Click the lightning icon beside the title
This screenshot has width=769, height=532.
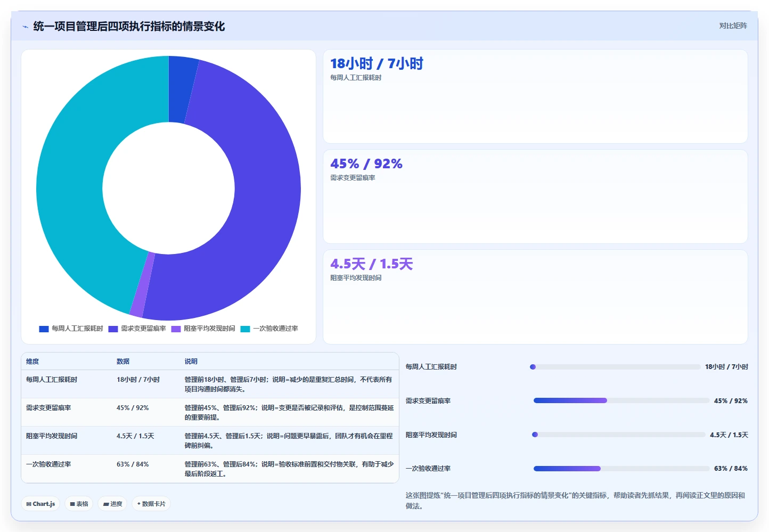tap(25, 27)
